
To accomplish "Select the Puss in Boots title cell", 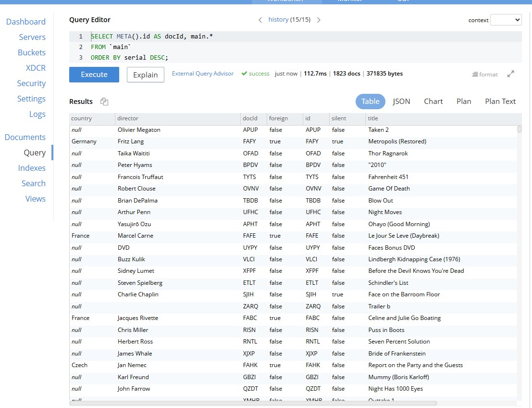I will pos(386,330).
